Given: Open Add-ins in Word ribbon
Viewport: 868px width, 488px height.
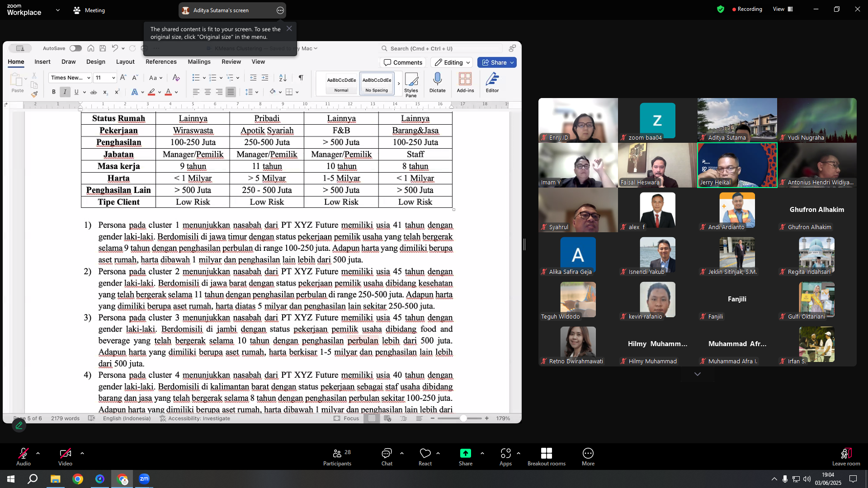Looking at the screenshot, I should [x=465, y=83].
